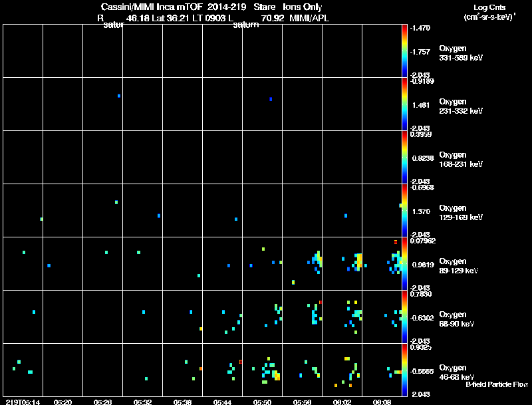Click the '05:26' time axis label

pyautogui.click(x=103, y=402)
